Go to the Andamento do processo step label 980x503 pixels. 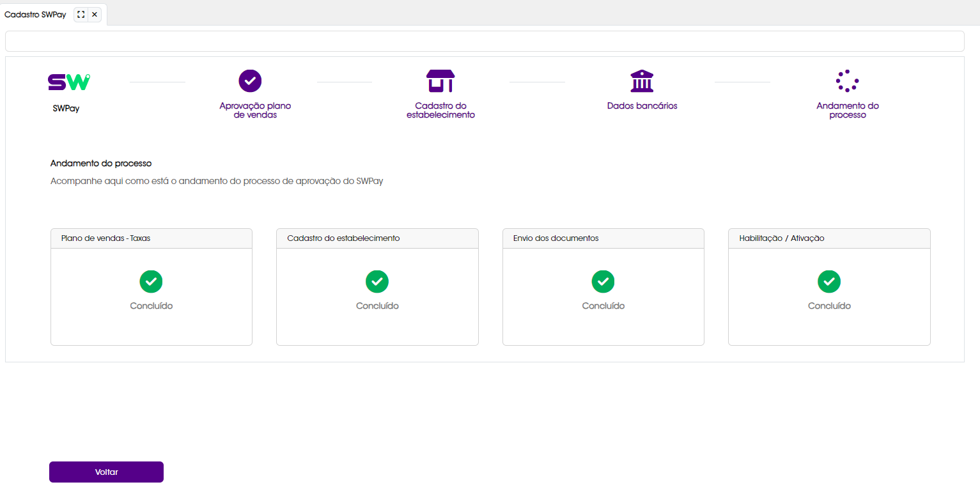click(848, 110)
